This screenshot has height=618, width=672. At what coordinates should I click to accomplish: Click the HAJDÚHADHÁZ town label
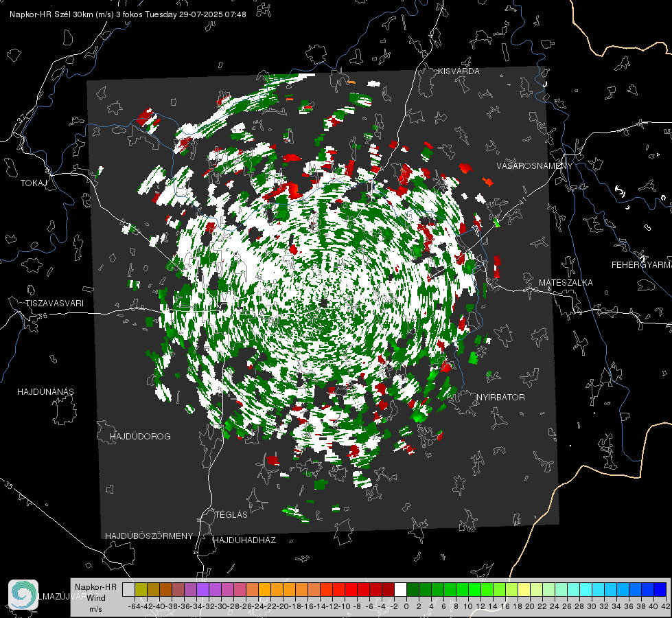coord(244,540)
